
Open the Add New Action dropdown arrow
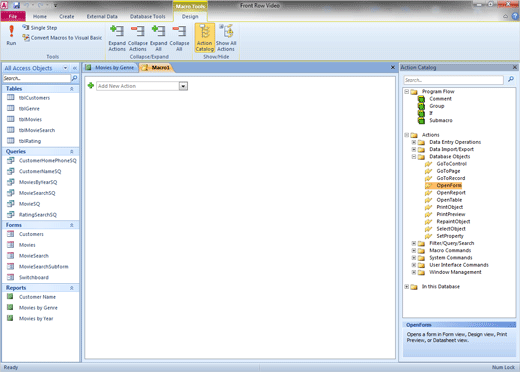[183, 86]
